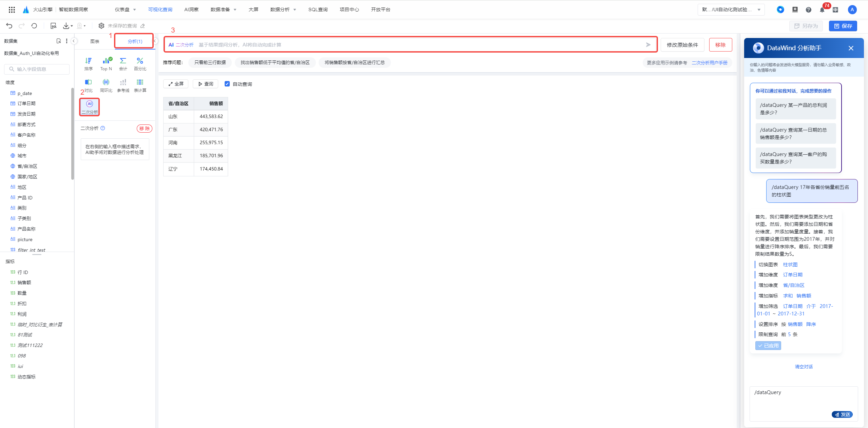Viewport: 868px width, 428px height.
Task: Open the admin console monitor icon
Action: click(795, 9)
